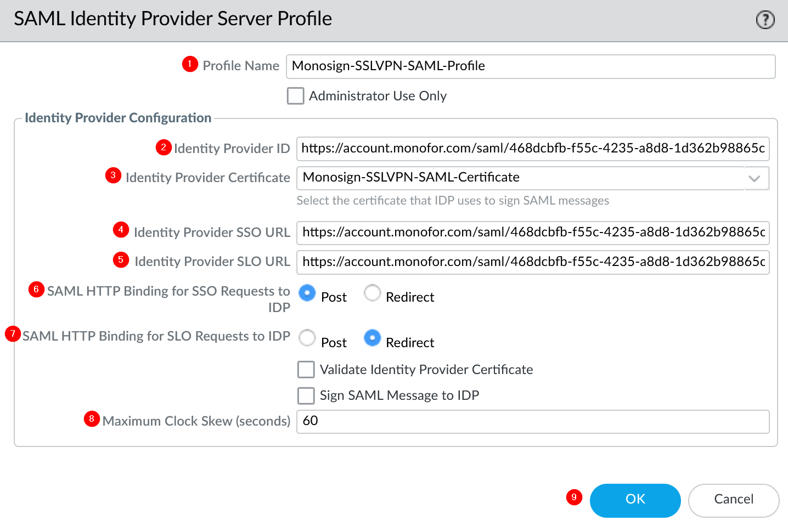This screenshot has width=788, height=532.
Task: Focus the Identity Provider ID field
Action: point(532,149)
